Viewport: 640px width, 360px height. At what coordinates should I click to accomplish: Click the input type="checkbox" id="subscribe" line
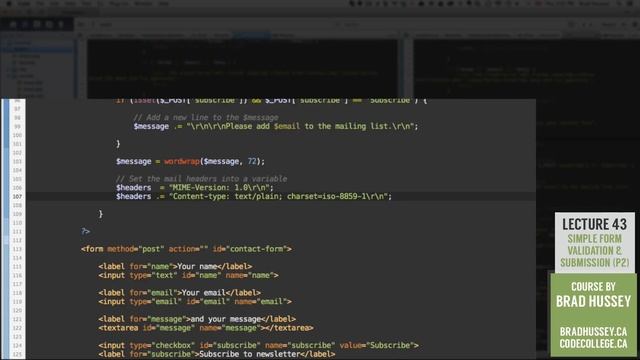click(258, 345)
